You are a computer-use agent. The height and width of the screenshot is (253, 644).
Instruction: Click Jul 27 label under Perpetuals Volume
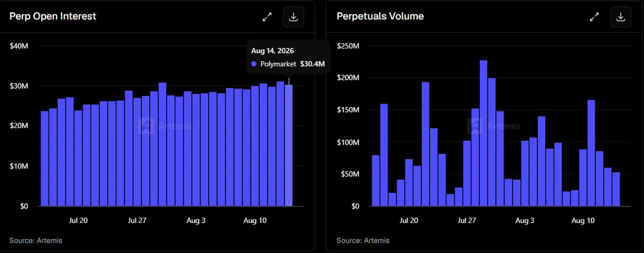click(x=467, y=220)
